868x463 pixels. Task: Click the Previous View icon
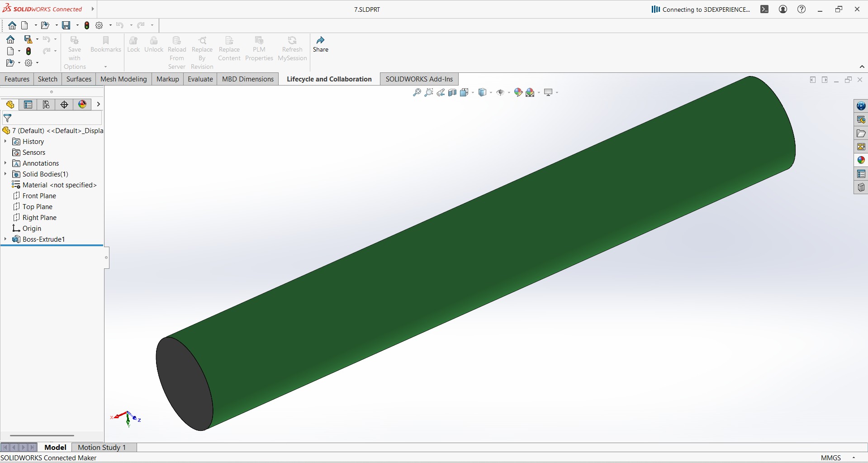coord(440,92)
